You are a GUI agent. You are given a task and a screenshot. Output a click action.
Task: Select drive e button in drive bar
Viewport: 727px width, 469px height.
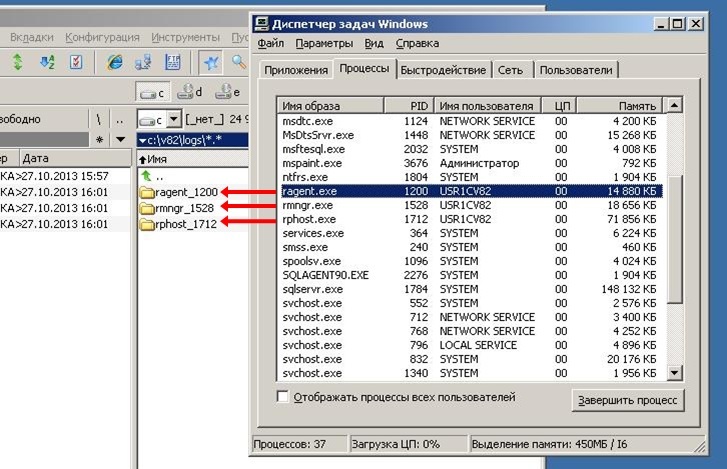coord(228,92)
